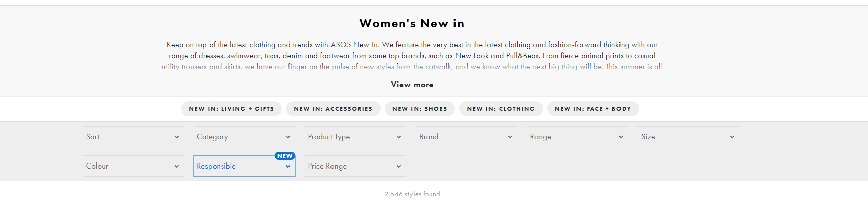Click the chevron arrow on Brand
This screenshot has width=868, height=206.
[x=510, y=137]
